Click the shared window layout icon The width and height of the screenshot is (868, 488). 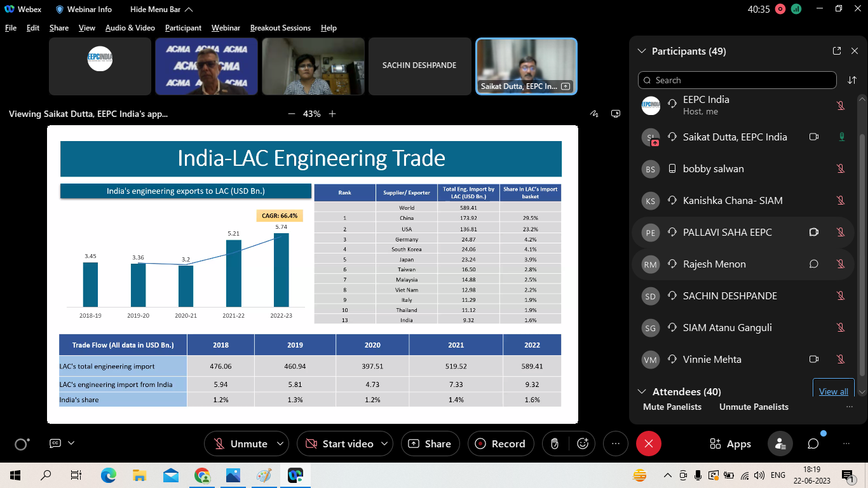pyautogui.click(x=616, y=114)
